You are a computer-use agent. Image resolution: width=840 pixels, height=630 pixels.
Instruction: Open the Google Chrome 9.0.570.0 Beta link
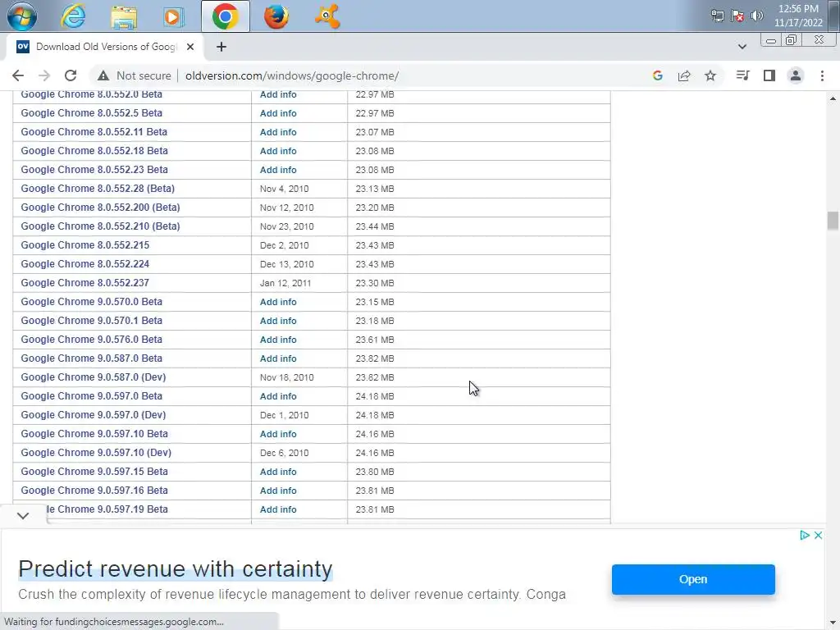click(x=92, y=302)
